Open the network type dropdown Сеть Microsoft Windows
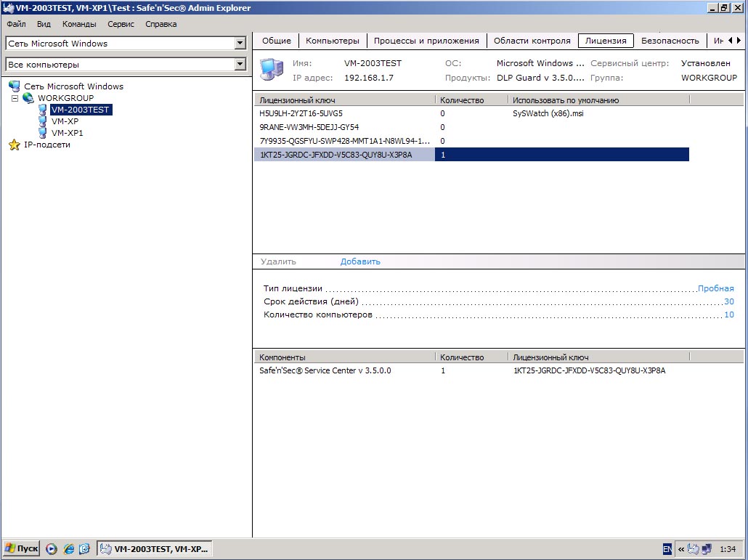Screen dimensions: 748x560 tap(240, 44)
